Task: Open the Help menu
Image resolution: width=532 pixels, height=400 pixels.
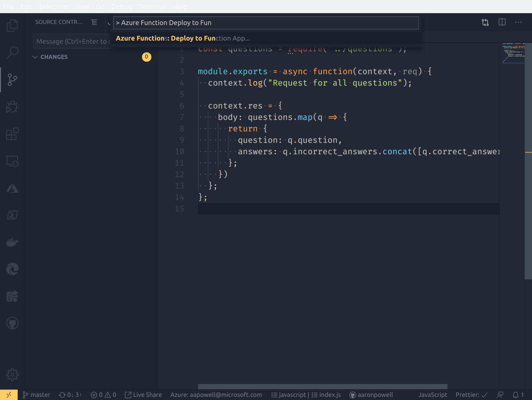Action: pyautogui.click(x=180, y=7)
